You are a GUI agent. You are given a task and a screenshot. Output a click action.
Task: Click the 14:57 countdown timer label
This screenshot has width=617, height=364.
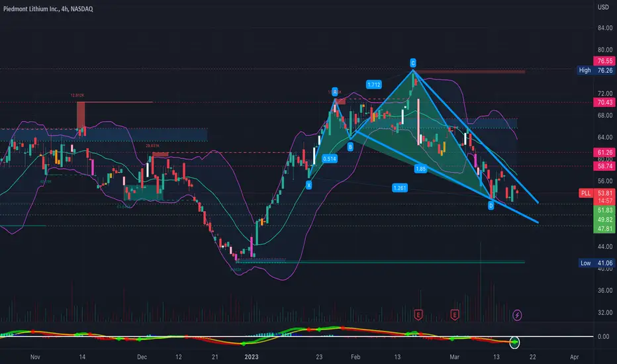605,201
